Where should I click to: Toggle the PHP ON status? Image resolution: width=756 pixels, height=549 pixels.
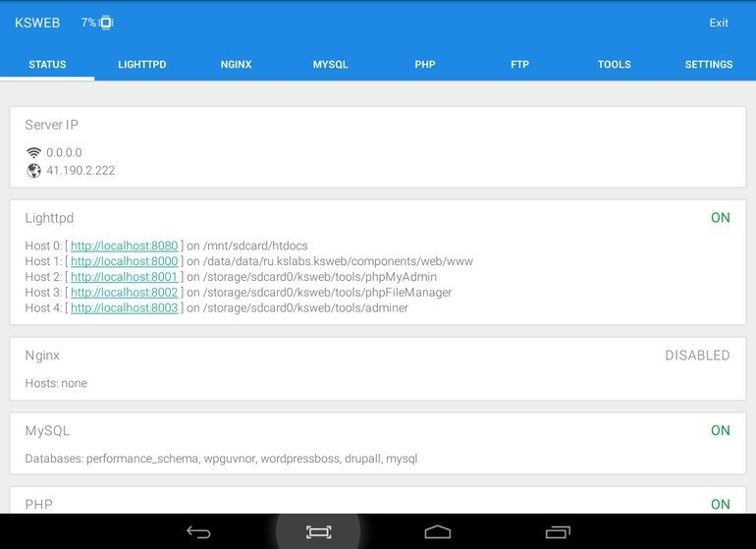click(721, 504)
